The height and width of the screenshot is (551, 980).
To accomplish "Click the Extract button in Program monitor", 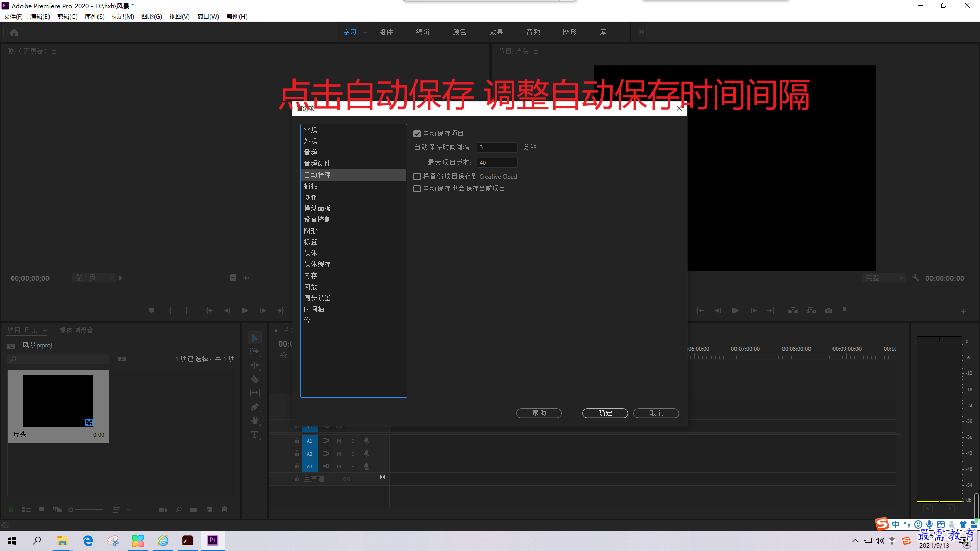I will [811, 311].
